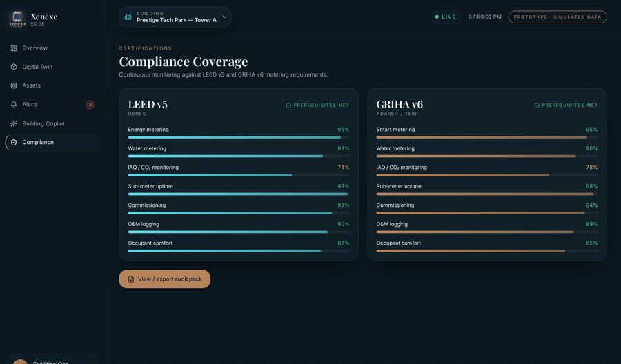Expand the building selector chevron
Viewport: 621px width, 364px height.
click(x=224, y=17)
